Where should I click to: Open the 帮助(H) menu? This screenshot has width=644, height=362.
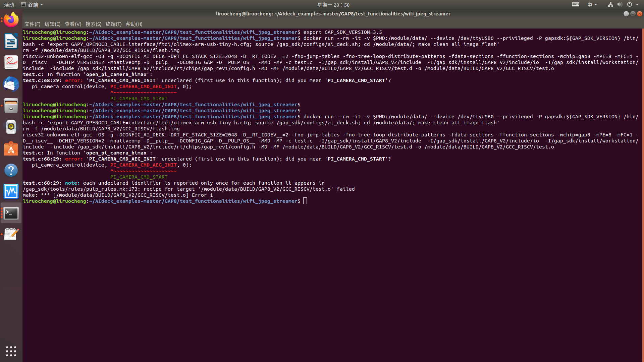coord(134,24)
